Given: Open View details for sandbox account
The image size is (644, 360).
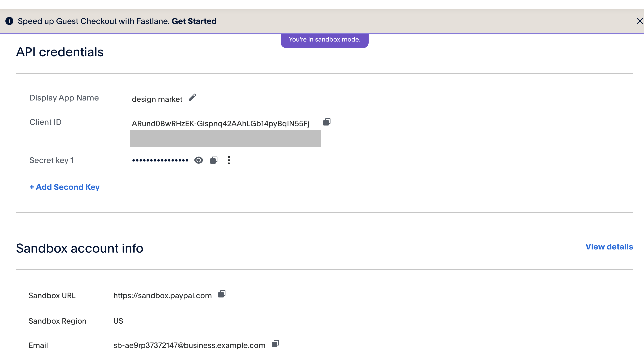Looking at the screenshot, I should [609, 247].
